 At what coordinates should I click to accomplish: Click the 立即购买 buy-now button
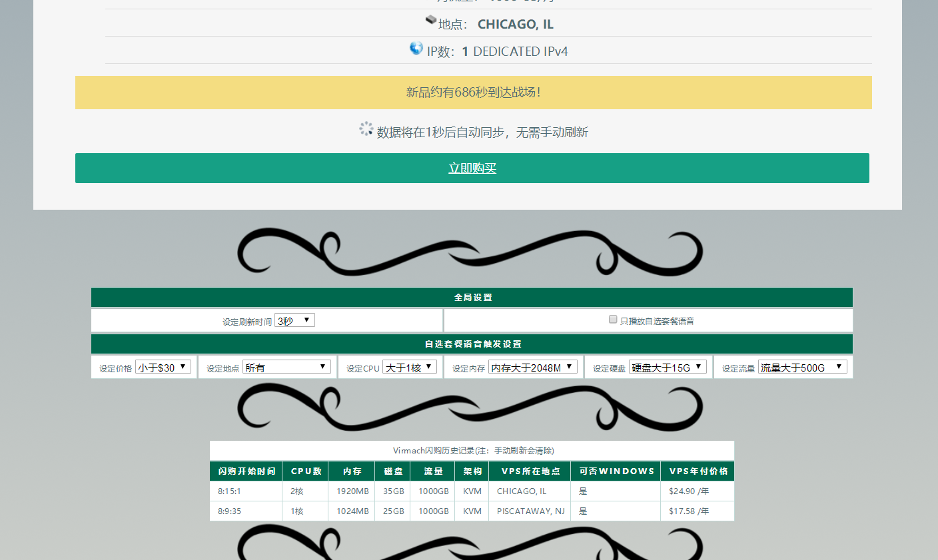tap(472, 168)
